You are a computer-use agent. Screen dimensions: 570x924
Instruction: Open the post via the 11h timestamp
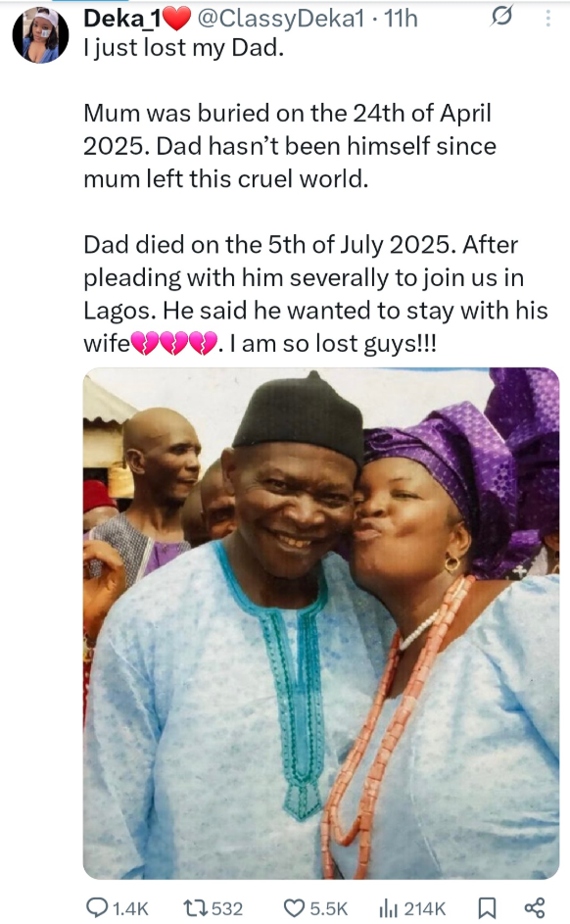[x=412, y=17]
